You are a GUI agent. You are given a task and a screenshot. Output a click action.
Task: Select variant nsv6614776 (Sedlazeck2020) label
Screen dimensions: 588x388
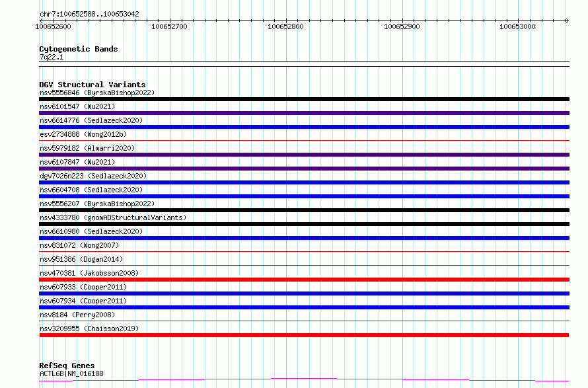[91, 120]
